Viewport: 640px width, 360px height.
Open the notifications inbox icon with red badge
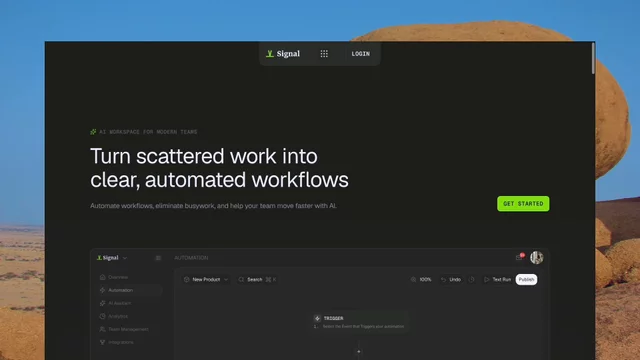519,257
